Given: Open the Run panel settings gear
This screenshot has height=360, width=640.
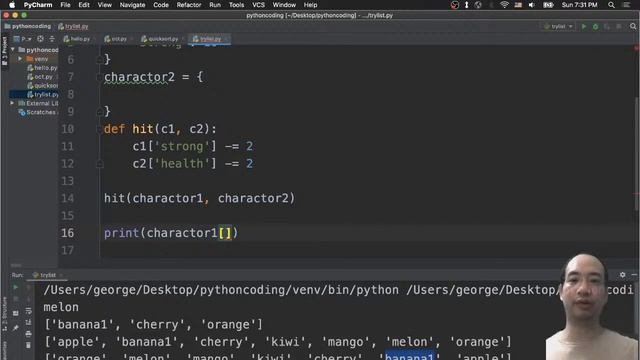Looking at the screenshot, I should [x=622, y=275].
